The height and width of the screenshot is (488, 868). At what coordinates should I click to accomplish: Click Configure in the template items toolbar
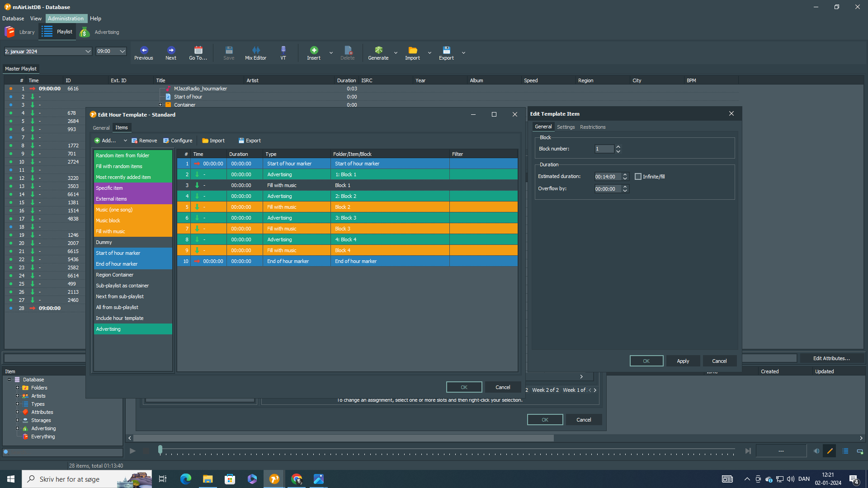[x=178, y=141]
